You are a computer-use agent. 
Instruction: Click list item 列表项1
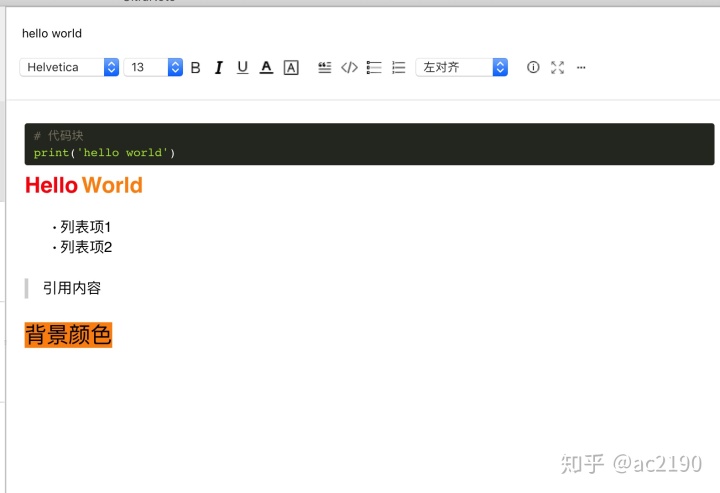(x=85, y=227)
